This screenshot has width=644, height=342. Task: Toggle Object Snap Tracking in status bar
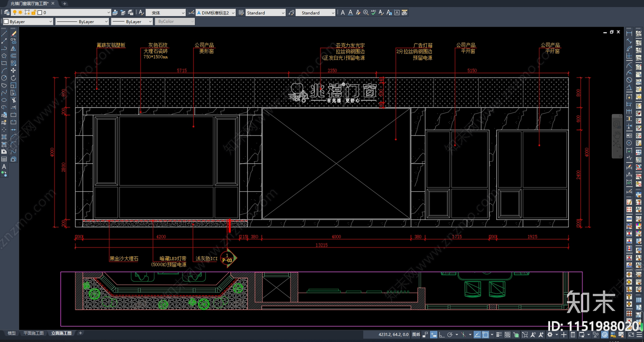477,334
